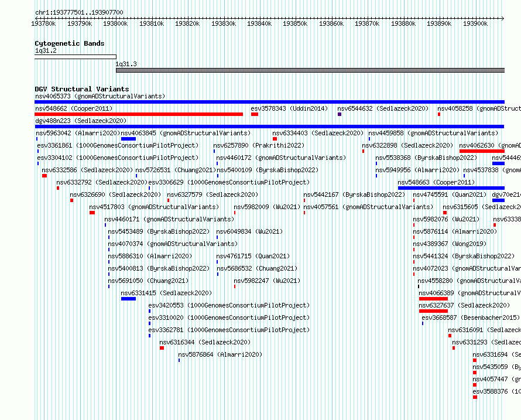
Task: Open the nsv4460172 gnomADStructuralVariants label
Action: 281,158
